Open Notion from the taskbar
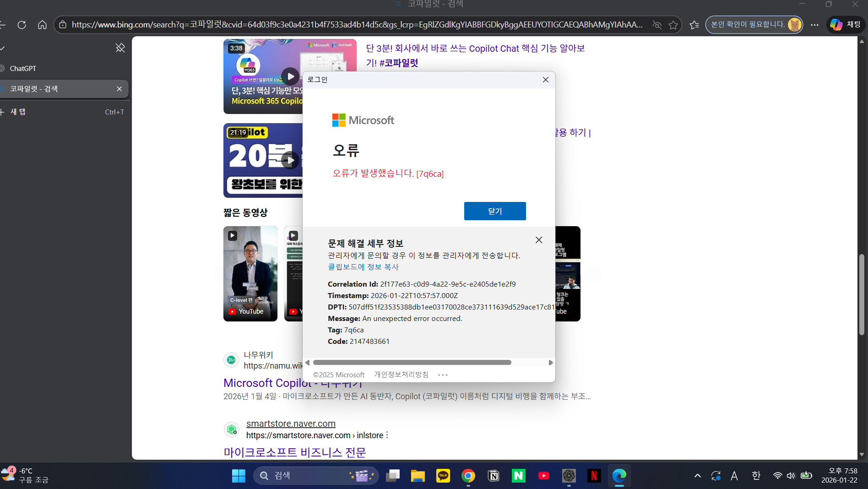 tap(494, 476)
